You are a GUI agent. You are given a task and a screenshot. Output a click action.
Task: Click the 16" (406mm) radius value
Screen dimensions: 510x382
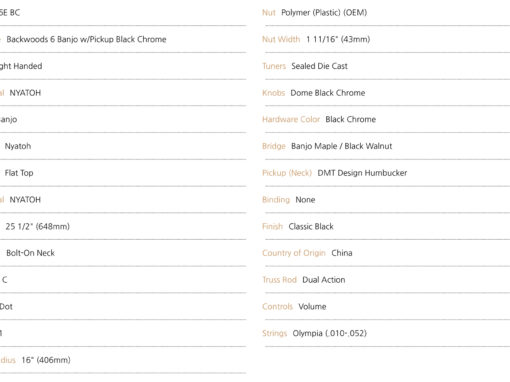pos(46,360)
